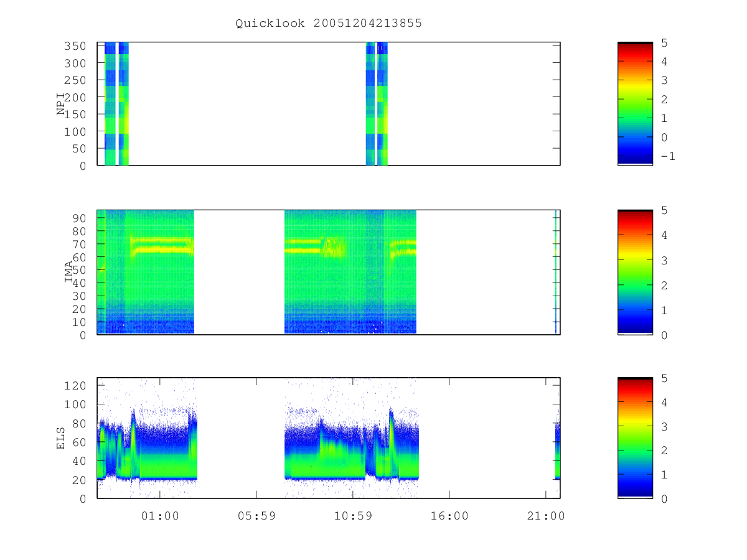Click the ELS data strip near 21:00
Viewport: 747px width, 560px height.
(x=558, y=451)
